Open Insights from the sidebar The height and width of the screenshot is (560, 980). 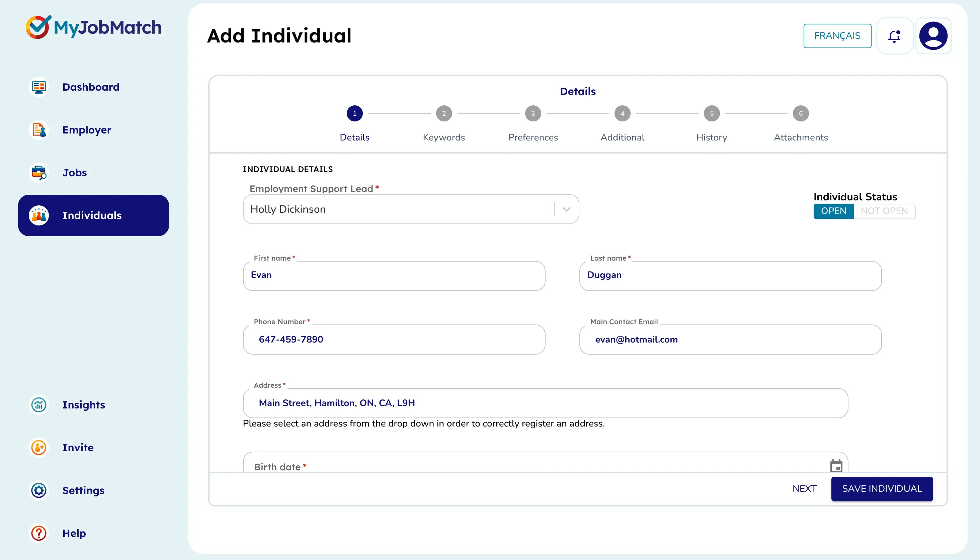coord(83,405)
